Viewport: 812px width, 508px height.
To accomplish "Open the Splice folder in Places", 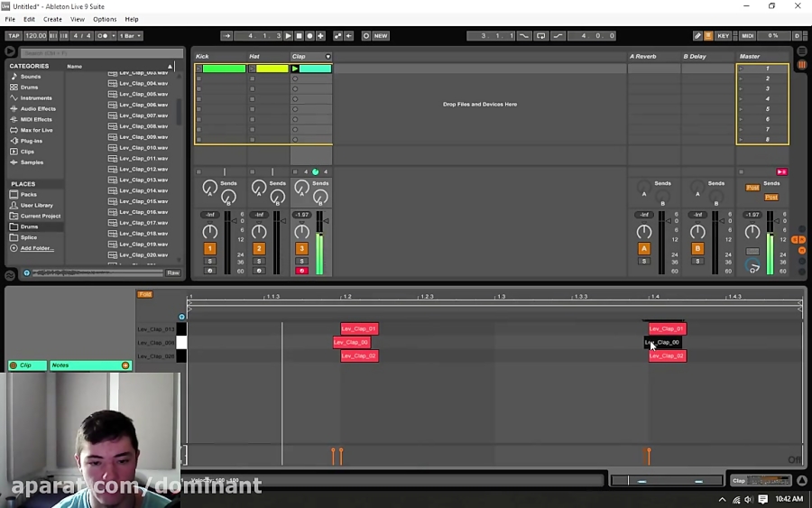I will 29,237.
